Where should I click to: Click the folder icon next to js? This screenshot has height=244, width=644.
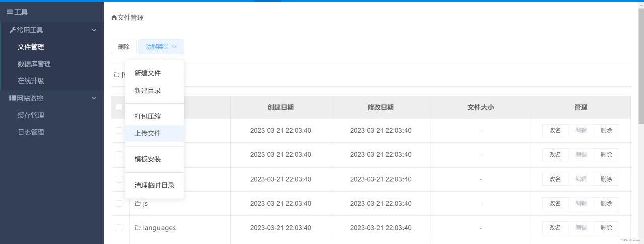(x=137, y=204)
